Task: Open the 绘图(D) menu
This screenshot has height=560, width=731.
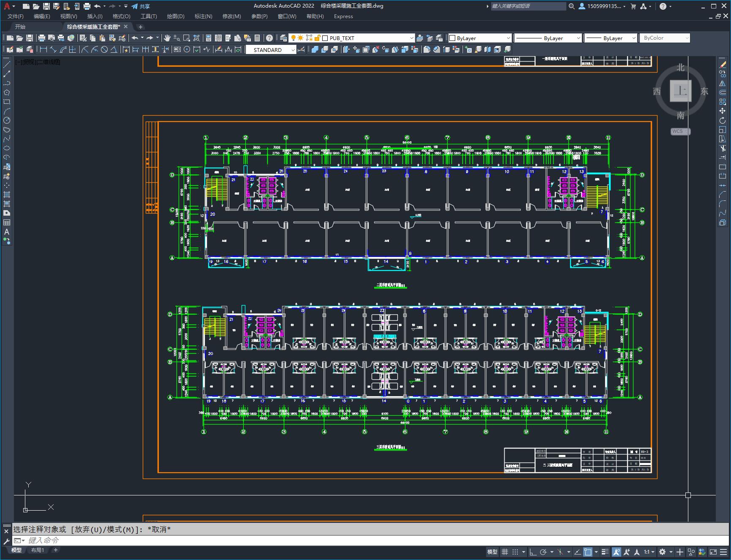Action: 176,16
